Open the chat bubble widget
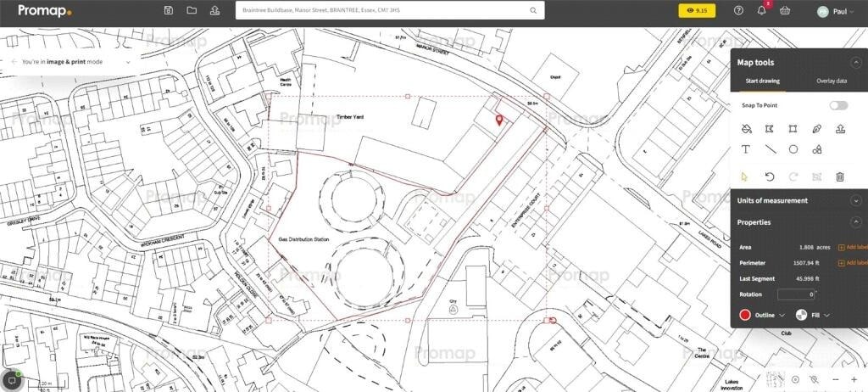Screen dimensions: 868x392 click(x=11, y=380)
